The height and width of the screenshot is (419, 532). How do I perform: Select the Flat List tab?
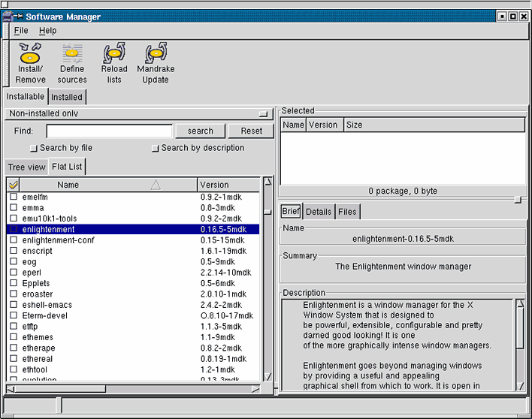(67, 167)
